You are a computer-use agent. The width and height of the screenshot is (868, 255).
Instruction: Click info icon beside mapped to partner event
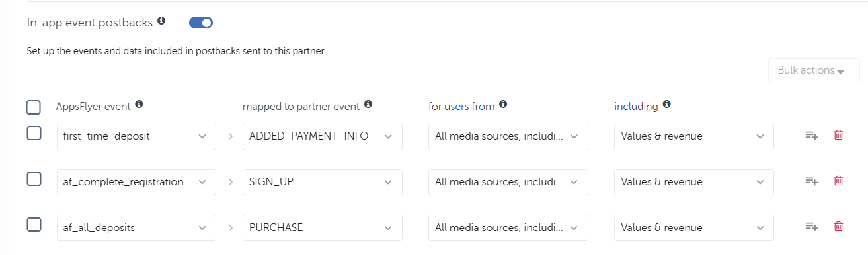368,105
